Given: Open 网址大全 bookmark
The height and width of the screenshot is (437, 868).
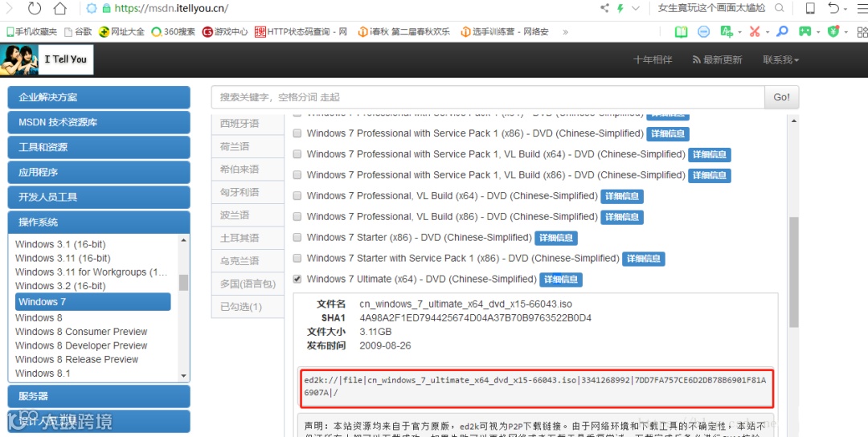Looking at the screenshot, I should pos(122,32).
